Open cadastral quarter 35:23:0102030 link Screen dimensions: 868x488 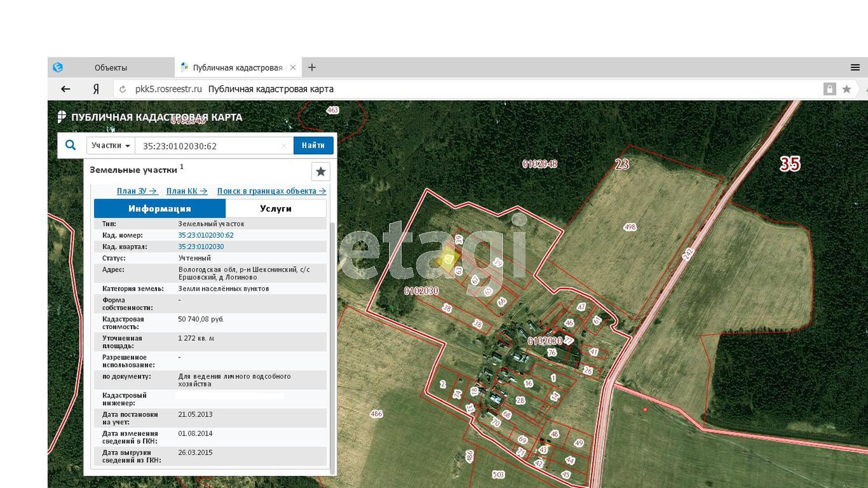[201, 246]
